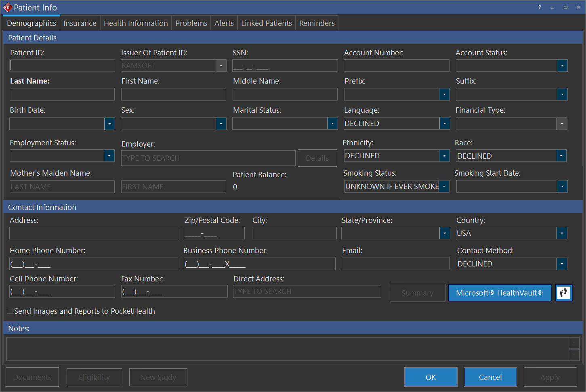
Task: Expand the Sex dropdown
Action: [x=221, y=124]
